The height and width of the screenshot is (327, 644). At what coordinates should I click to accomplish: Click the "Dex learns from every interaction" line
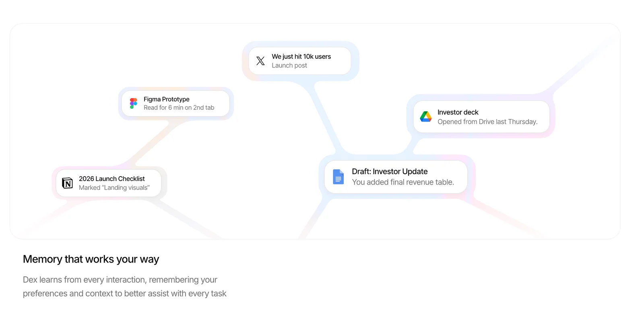(x=120, y=280)
